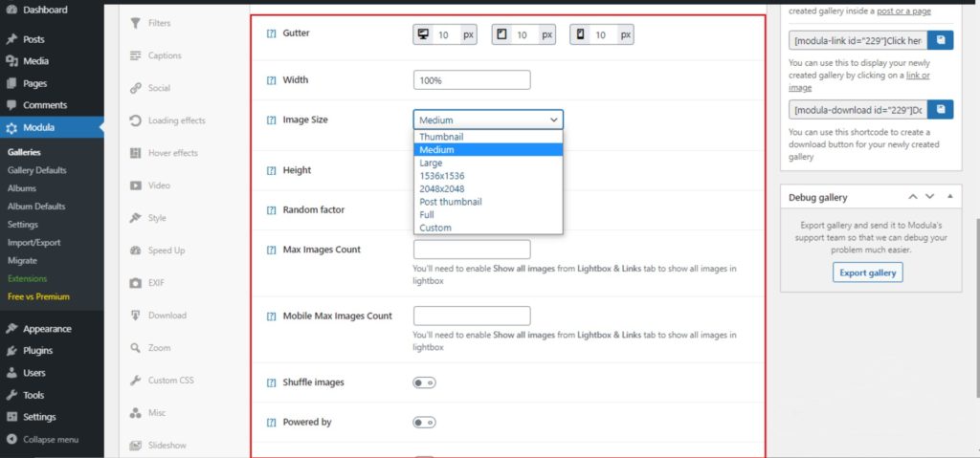This screenshot has width=980, height=458.
Task: Open the EXIF settings tab
Action: (x=158, y=283)
